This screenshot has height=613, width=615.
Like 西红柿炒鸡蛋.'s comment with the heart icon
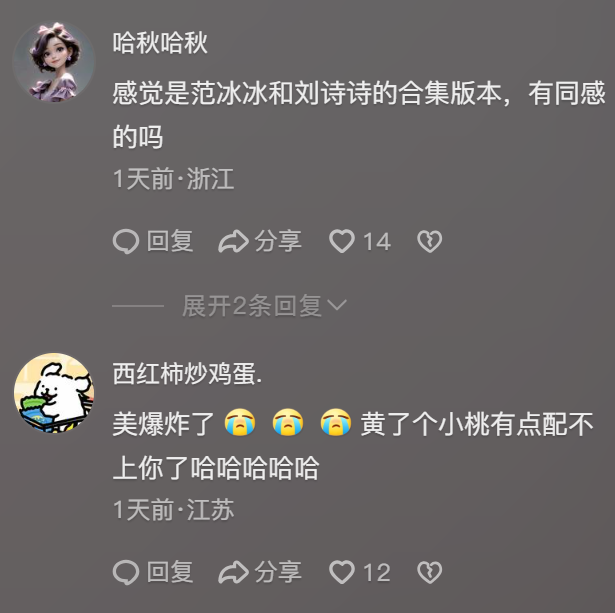tap(342, 572)
